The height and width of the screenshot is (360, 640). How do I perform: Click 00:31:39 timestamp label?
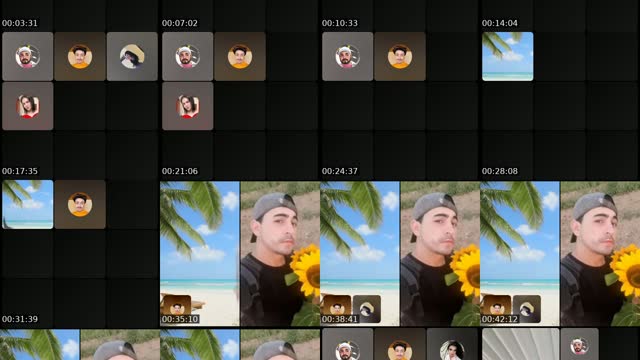coord(20,319)
